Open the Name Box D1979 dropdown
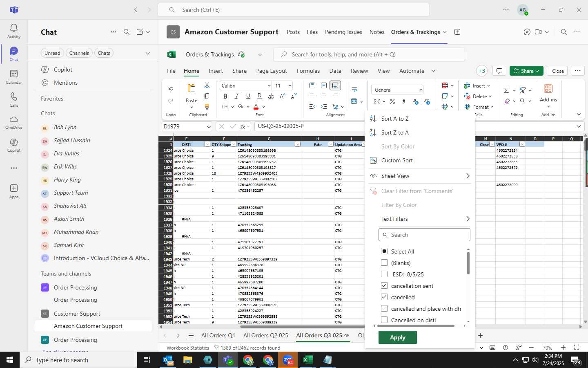588x368 pixels. (208, 126)
